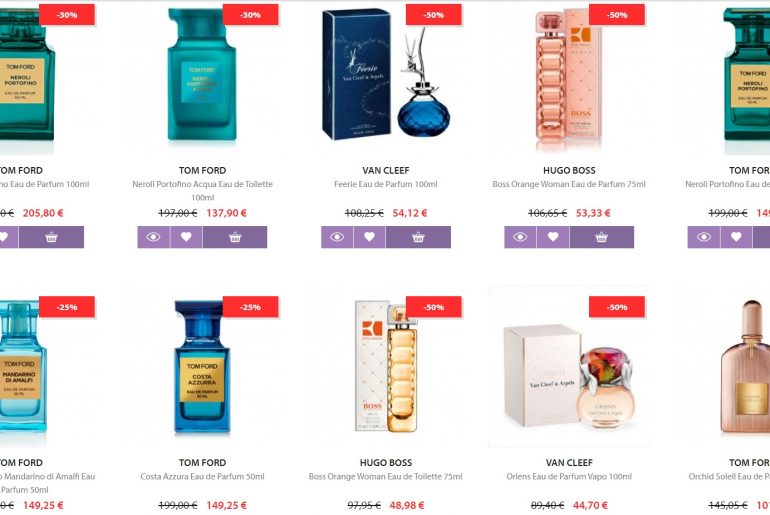Open Boss Orange Woman Eau de Toilette 75ml link
The image size is (770, 515).
click(x=385, y=476)
